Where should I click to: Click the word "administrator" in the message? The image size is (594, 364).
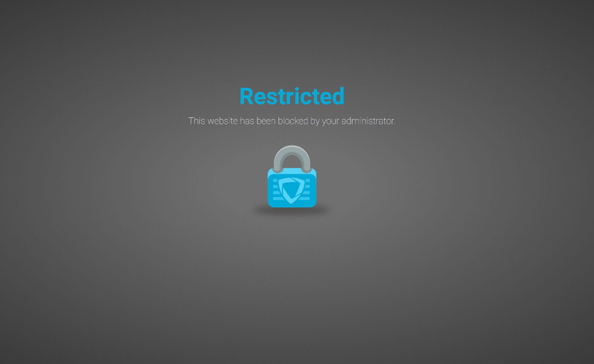368,121
